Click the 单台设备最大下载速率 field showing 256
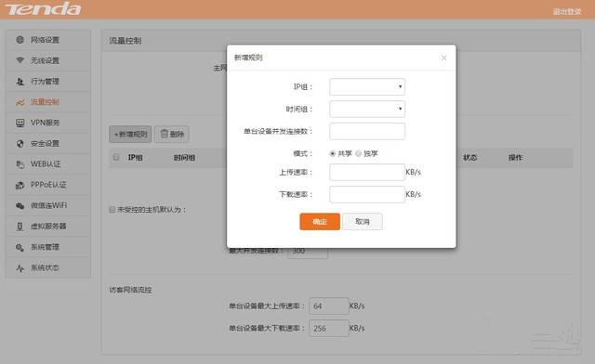Image resolution: width=595 pixels, height=364 pixels. pyautogui.click(x=328, y=329)
